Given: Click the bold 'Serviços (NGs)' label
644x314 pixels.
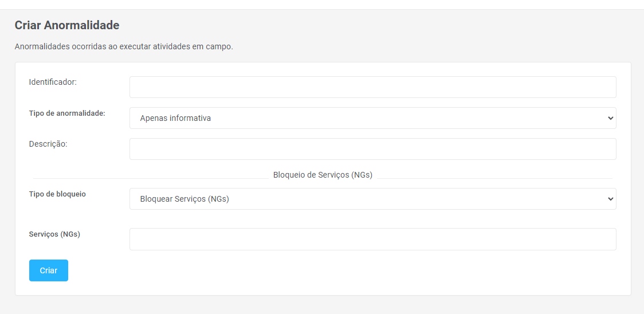Looking at the screenshot, I should (54, 234).
